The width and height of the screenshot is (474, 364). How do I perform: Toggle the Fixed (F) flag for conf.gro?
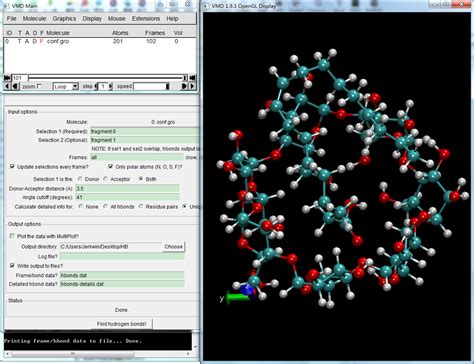(x=42, y=41)
